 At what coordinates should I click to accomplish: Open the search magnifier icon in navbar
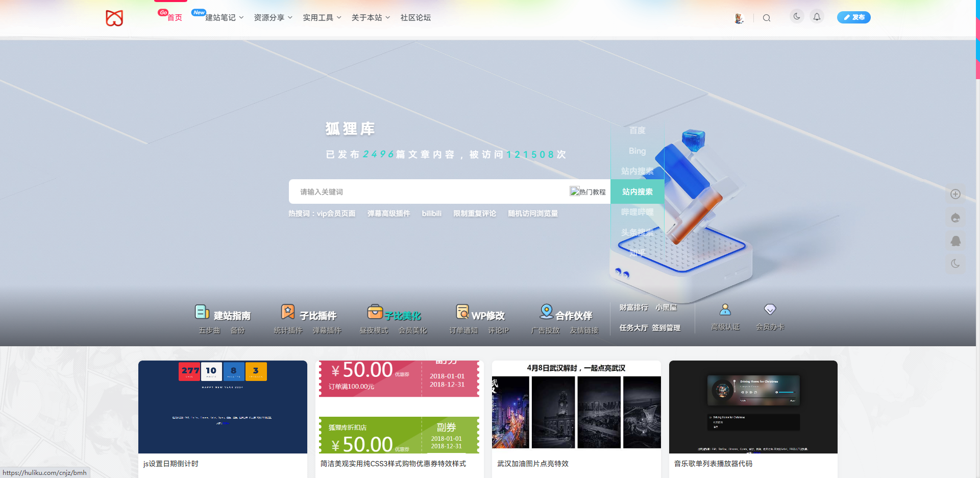[767, 18]
